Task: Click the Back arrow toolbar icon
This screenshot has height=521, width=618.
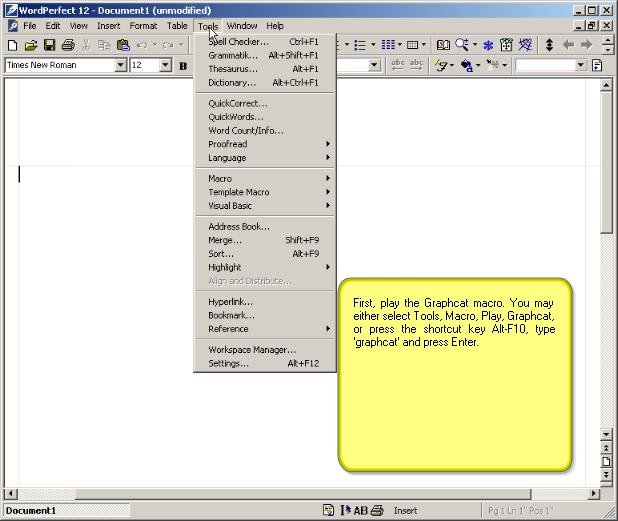Action: [568, 45]
